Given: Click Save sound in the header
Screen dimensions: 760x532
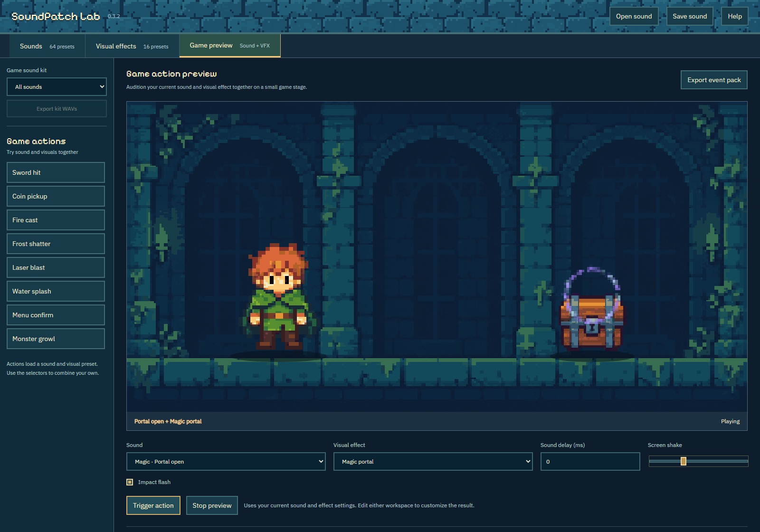Looking at the screenshot, I should pos(690,16).
